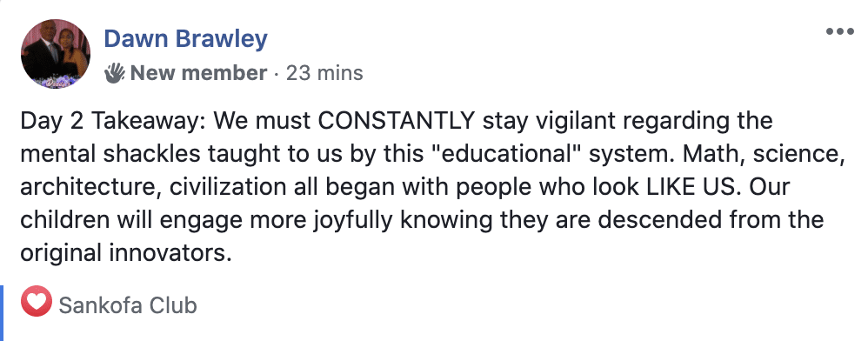
Task: Click the waving hand new member icon
Action: coord(115,73)
